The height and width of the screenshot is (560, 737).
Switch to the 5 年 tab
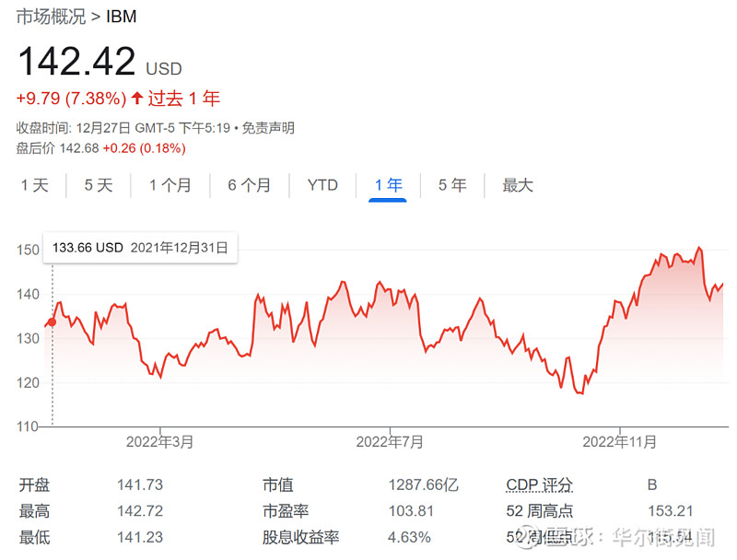pos(452,185)
